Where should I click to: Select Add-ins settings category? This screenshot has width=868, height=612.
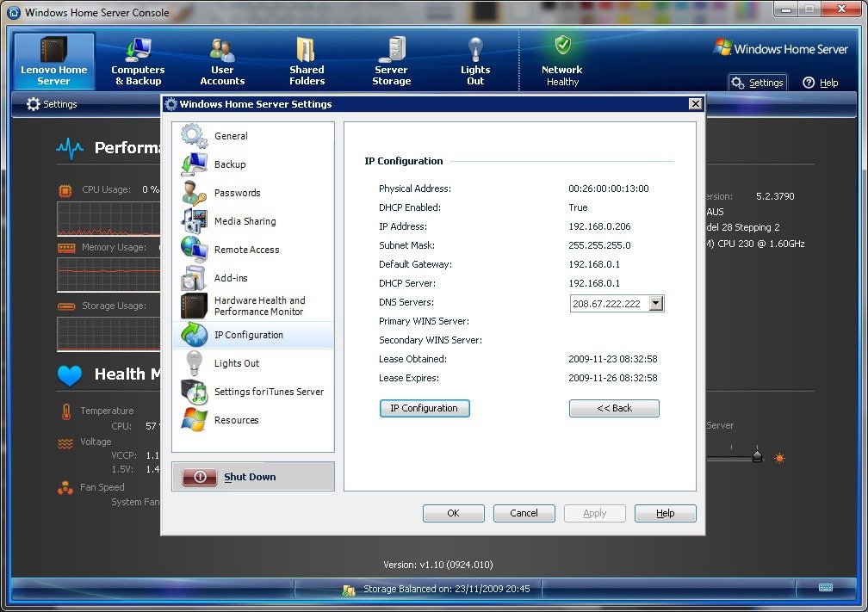tap(253, 278)
